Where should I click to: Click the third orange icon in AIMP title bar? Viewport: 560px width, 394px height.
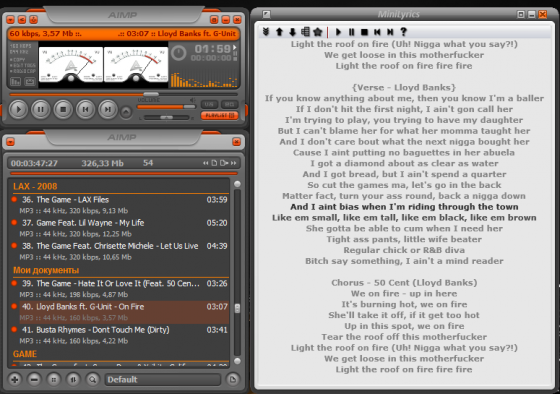click(33, 20)
